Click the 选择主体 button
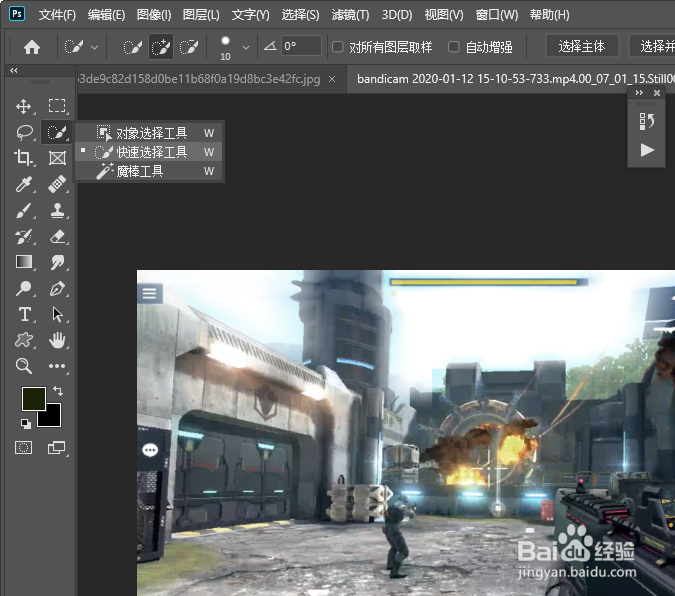Image resolution: width=675 pixels, height=596 pixels. click(582, 46)
